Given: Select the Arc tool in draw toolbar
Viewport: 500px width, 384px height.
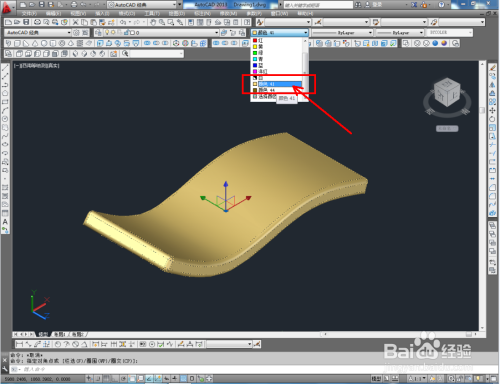Looking at the screenshot, I should 5,110.
